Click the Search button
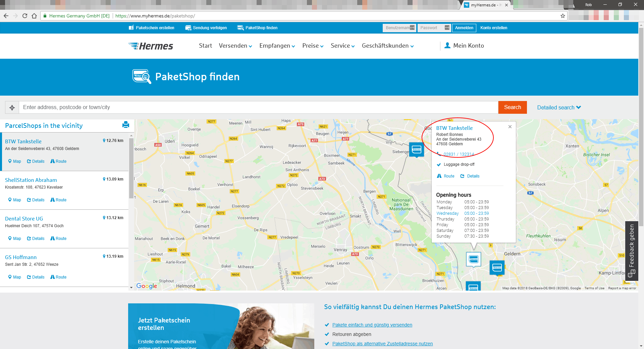 tap(513, 107)
